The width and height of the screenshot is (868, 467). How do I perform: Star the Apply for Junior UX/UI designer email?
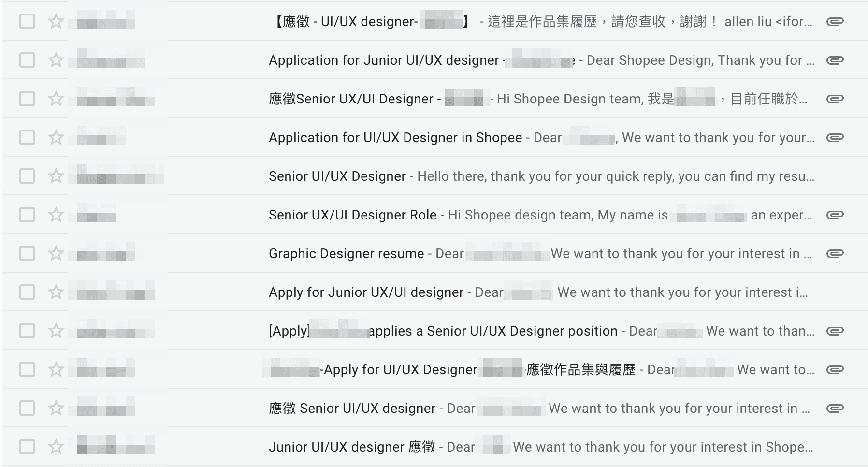(56, 292)
